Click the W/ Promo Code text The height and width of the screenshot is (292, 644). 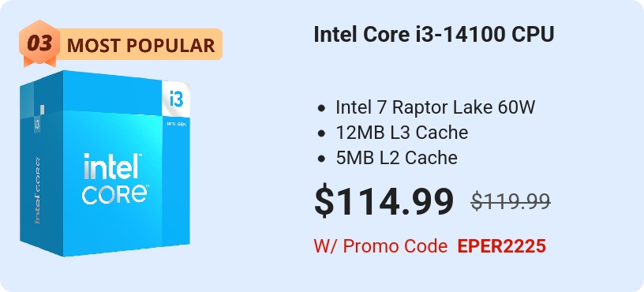(380, 246)
